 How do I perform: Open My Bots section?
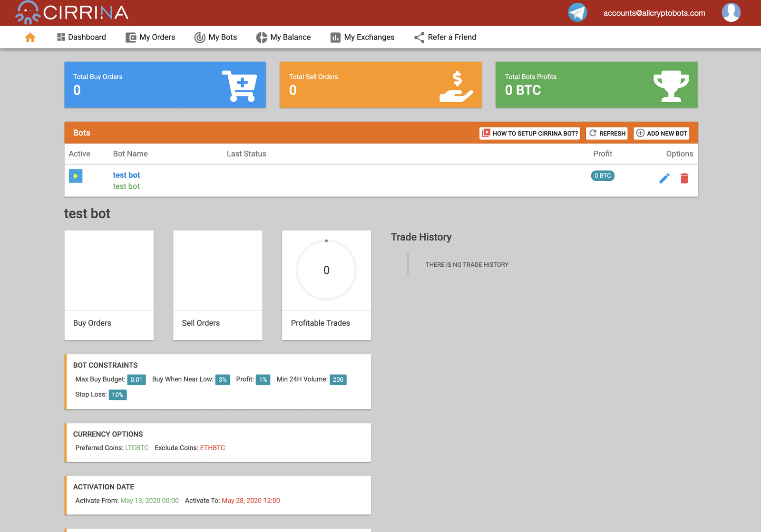pyautogui.click(x=215, y=37)
